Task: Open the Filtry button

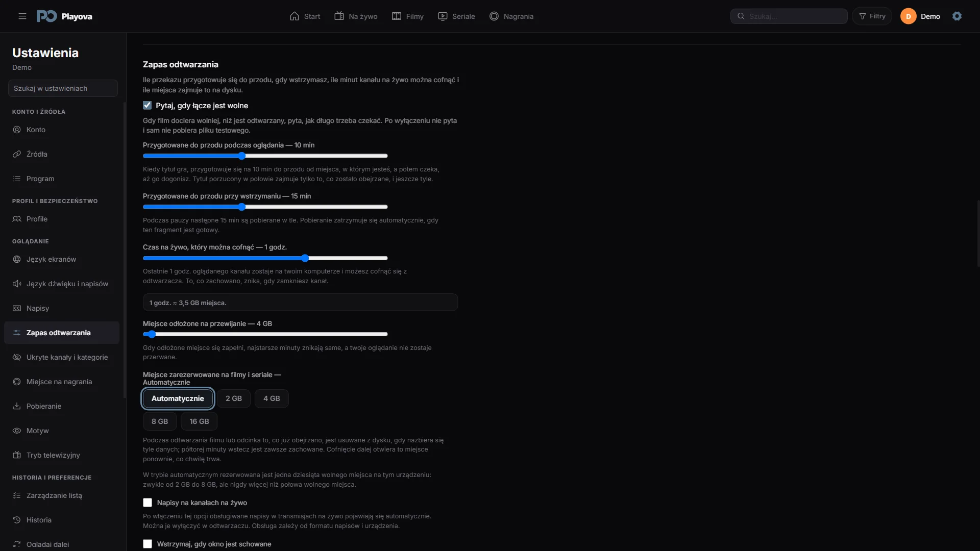Action: (872, 16)
